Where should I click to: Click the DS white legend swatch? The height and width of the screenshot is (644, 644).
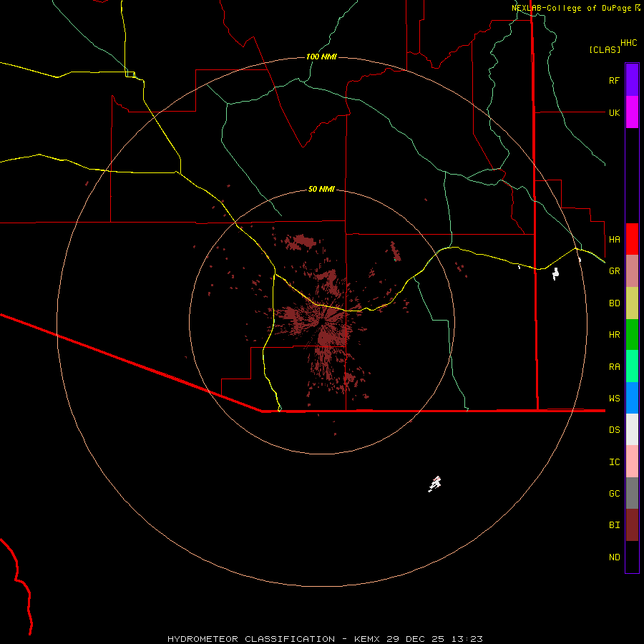(632, 429)
